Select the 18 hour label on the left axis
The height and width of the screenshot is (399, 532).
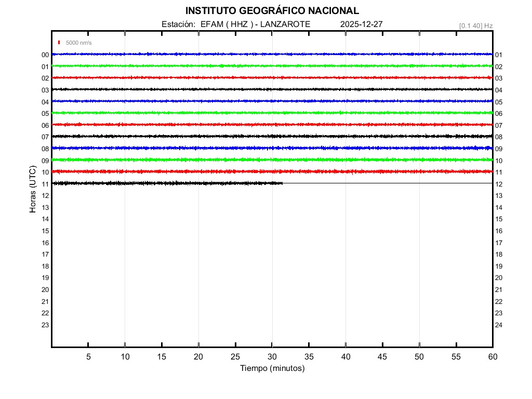click(45, 266)
